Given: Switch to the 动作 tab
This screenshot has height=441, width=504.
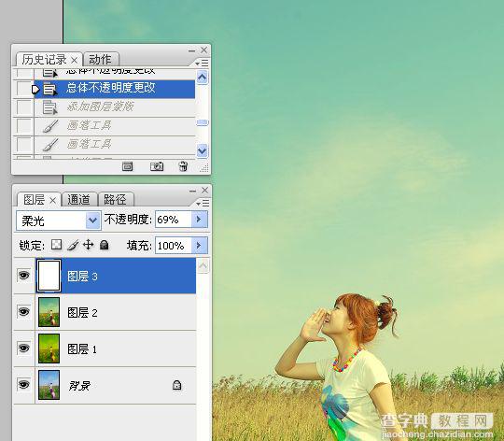Looking at the screenshot, I should coord(100,60).
